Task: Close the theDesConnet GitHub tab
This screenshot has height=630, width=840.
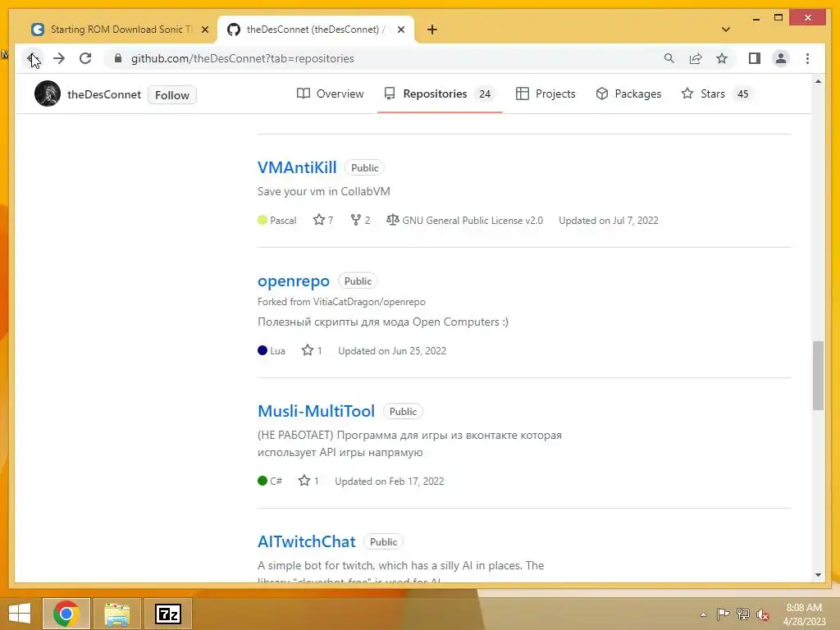Action: [x=400, y=30]
